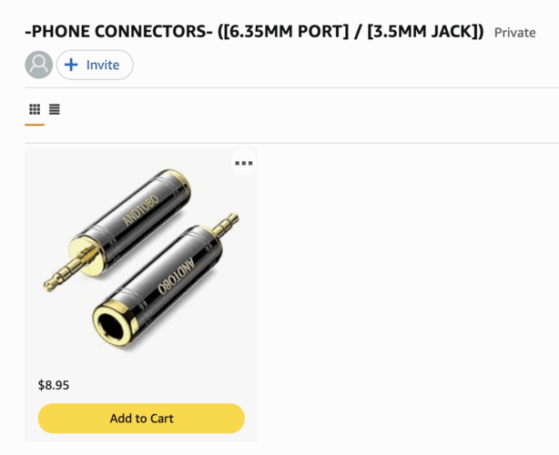Select the orange-underlined grid view tab
The height and width of the screenshot is (455, 559).
(x=35, y=109)
